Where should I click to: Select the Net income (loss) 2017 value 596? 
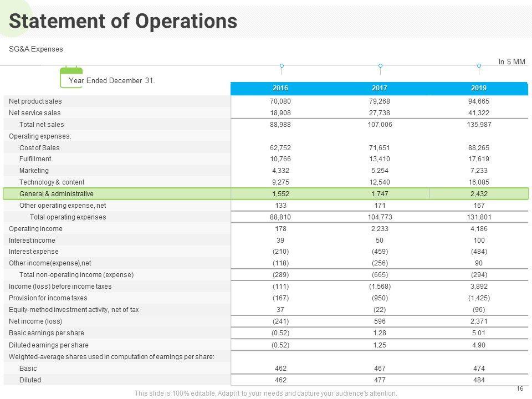380,321
